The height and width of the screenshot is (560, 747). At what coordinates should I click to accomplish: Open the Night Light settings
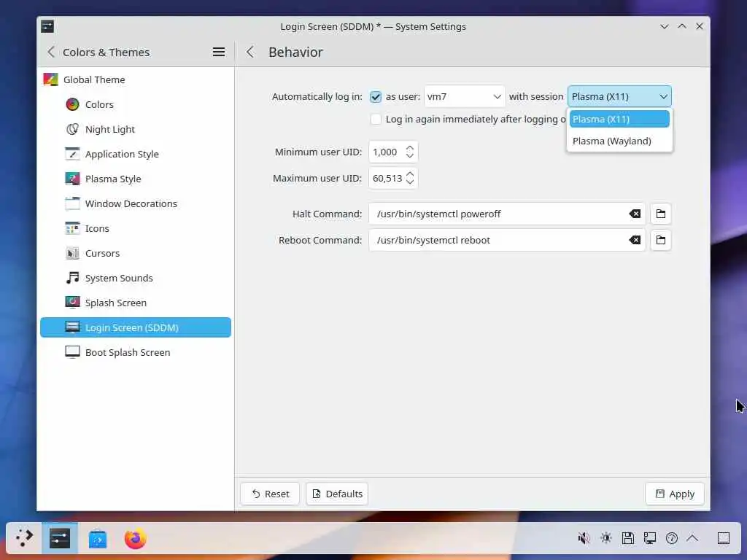[135, 129]
